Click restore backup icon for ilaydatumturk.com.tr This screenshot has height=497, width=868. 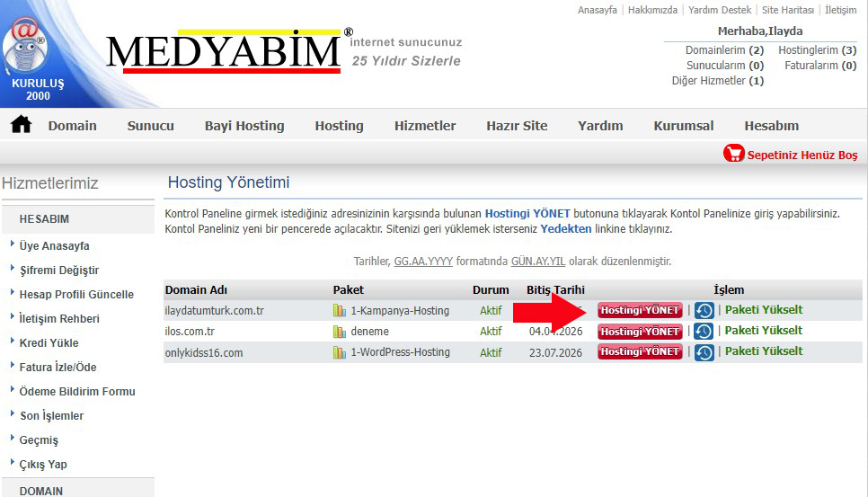[704, 310]
